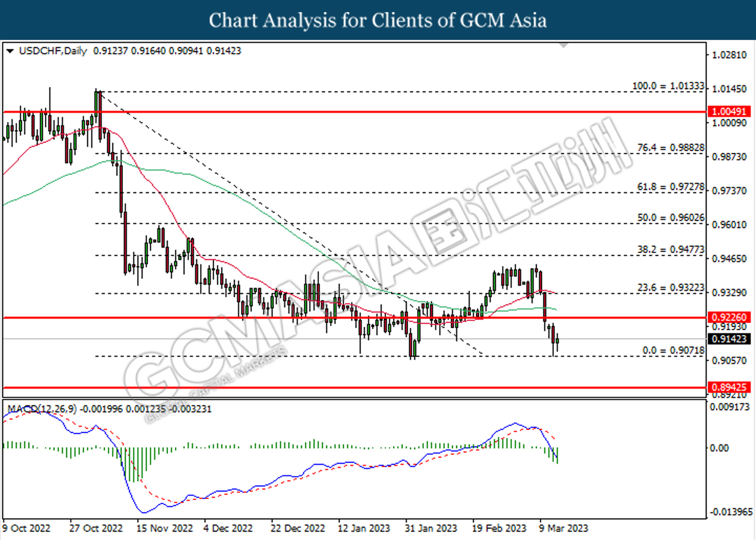Select the 0.90570 price axis value
756x540 pixels.
(x=729, y=361)
